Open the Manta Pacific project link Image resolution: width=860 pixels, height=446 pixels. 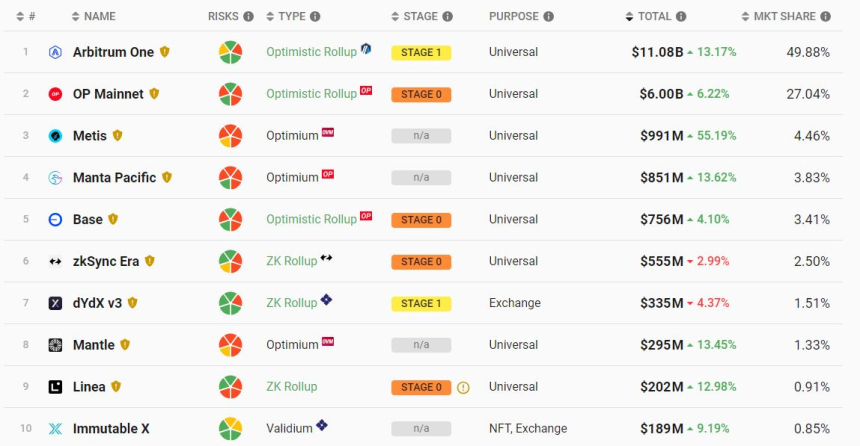(x=114, y=178)
